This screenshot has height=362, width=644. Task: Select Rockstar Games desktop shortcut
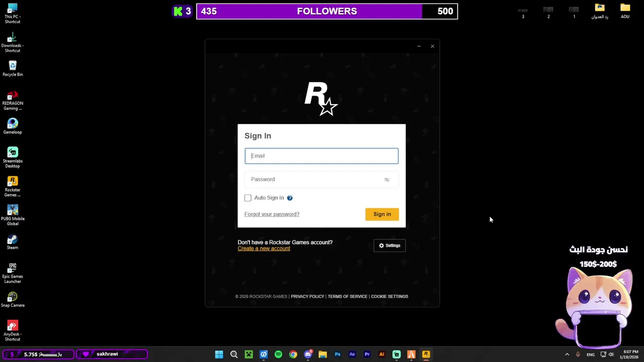[13, 187]
